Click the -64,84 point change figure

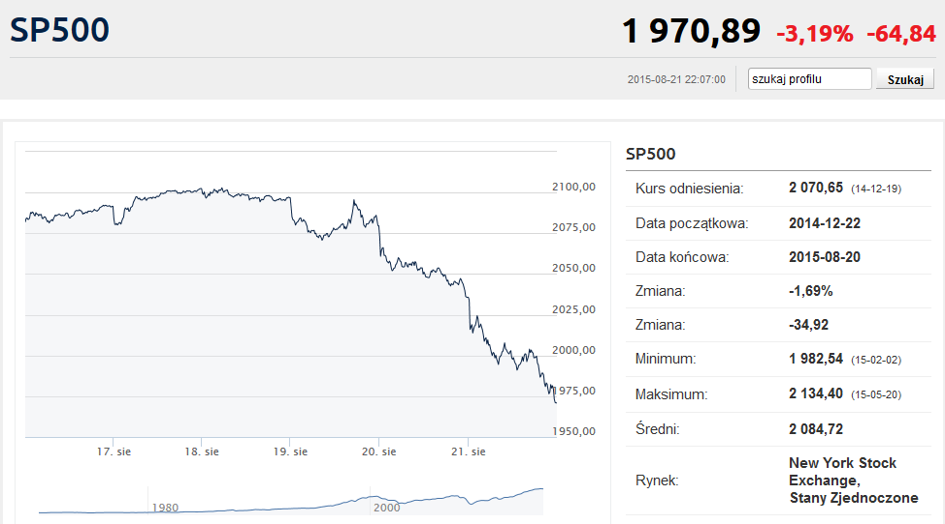coord(900,34)
